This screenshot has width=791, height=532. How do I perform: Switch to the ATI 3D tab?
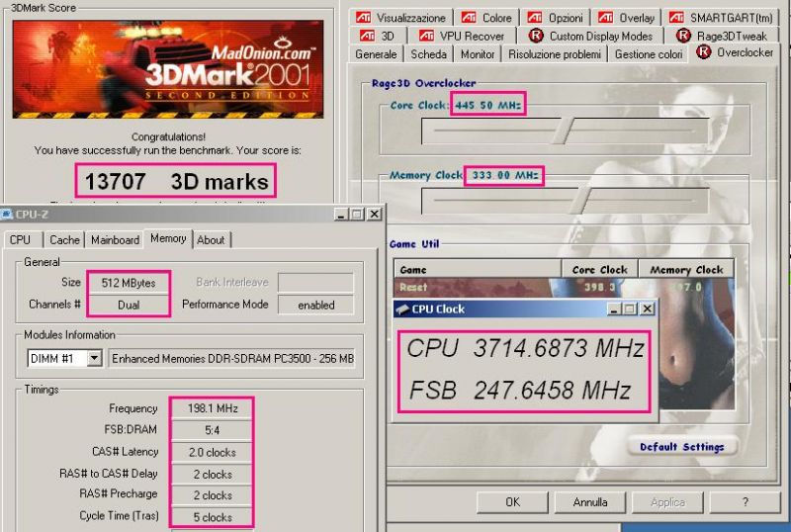[x=377, y=36]
